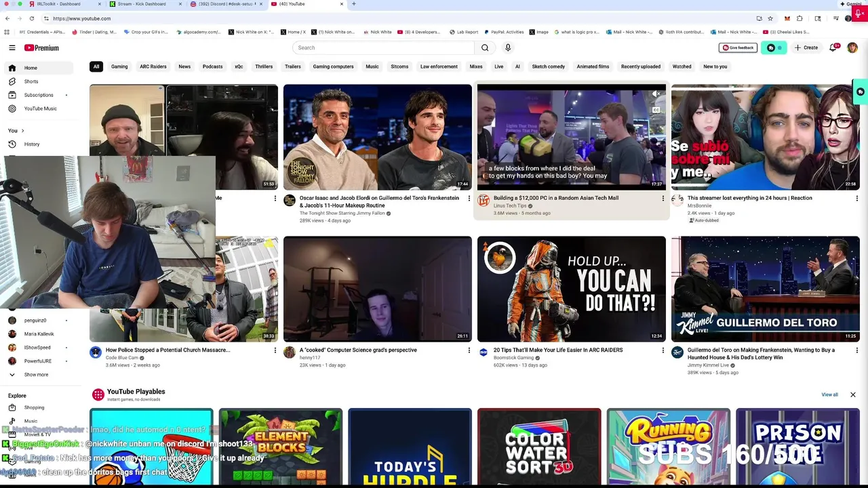Viewport: 868px width, 488px height.
Task: Focus the YouTube search field
Action: click(384, 47)
